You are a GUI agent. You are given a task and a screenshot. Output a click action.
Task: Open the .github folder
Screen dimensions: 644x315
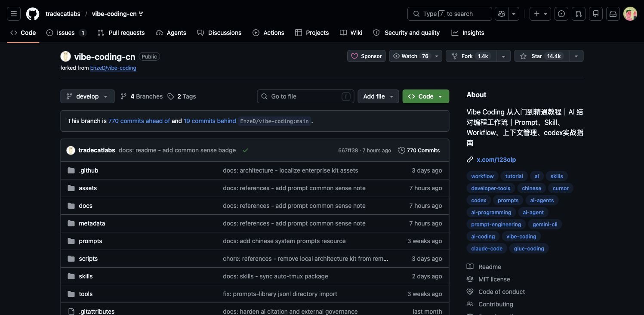pos(89,170)
